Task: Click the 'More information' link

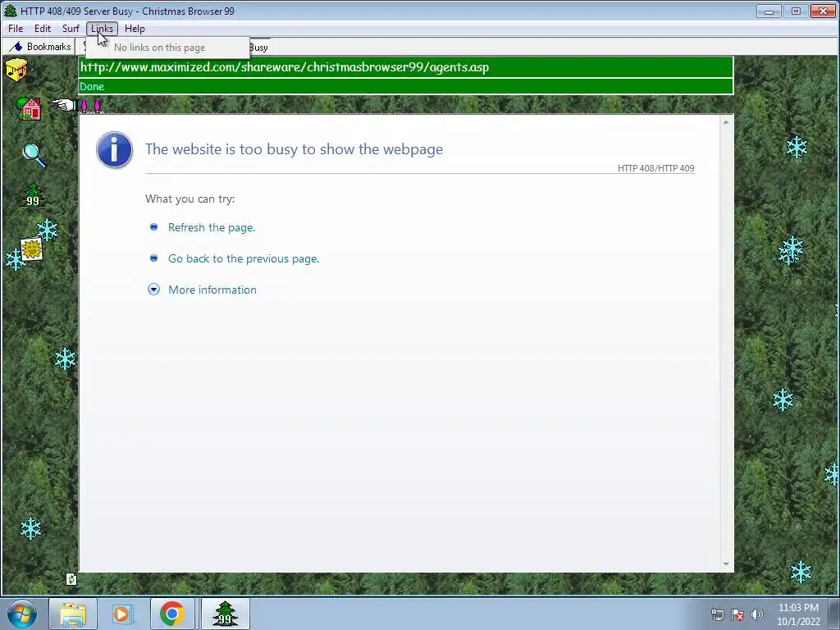Action: click(x=212, y=290)
